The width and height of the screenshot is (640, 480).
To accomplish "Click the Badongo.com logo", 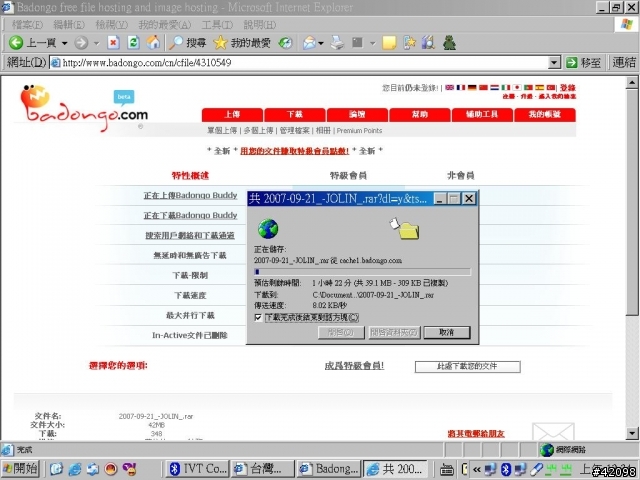I will 84,107.
